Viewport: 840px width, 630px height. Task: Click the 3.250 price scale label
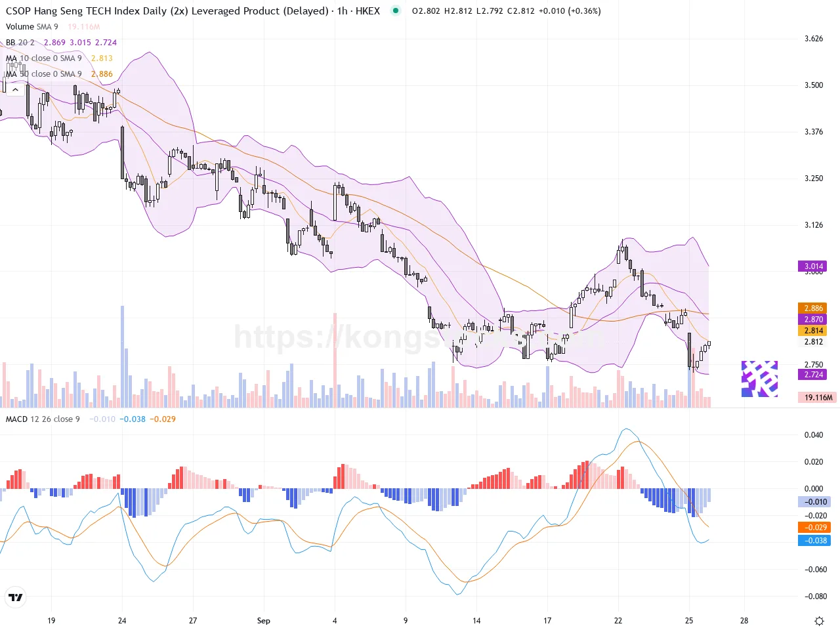point(814,178)
